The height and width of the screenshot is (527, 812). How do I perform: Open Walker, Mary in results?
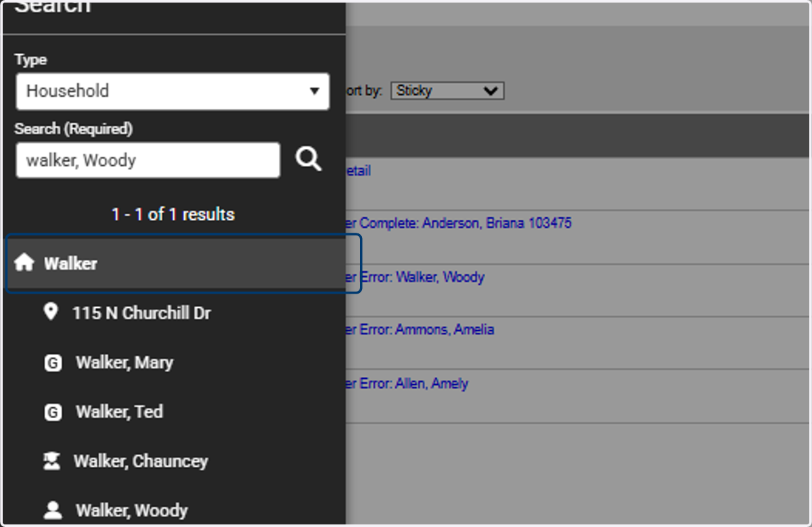pos(125,363)
